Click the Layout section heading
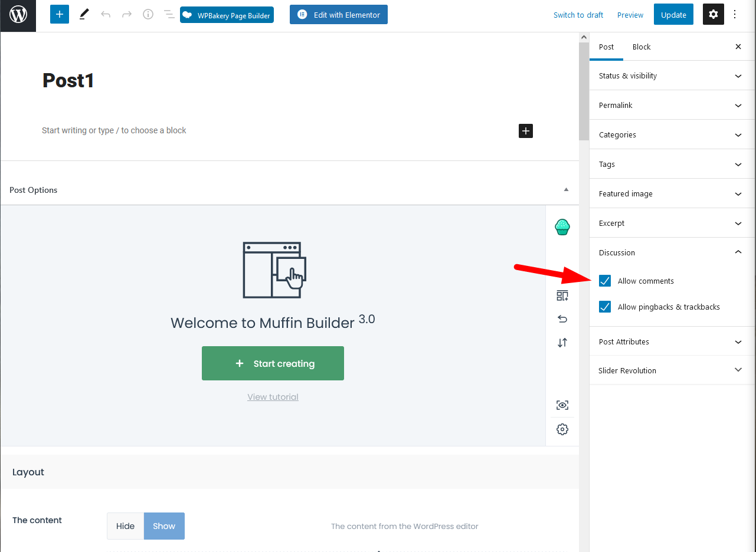756x552 pixels. coord(28,472)
